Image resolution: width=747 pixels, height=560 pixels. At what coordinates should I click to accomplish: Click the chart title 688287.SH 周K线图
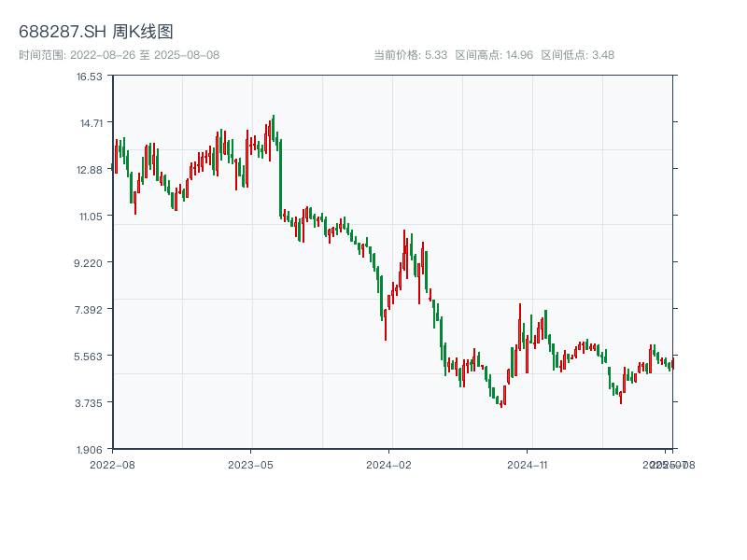[96, 32]
